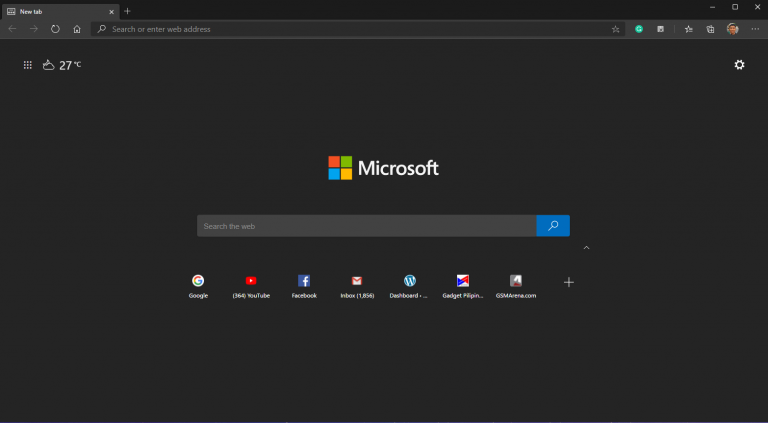
Task: Click the Grammarly extension icon
Action: click(639, 29)
